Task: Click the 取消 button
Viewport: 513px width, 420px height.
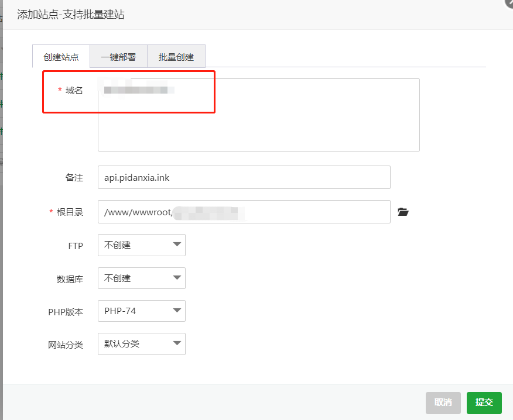Action: click(x=443, y=402)
